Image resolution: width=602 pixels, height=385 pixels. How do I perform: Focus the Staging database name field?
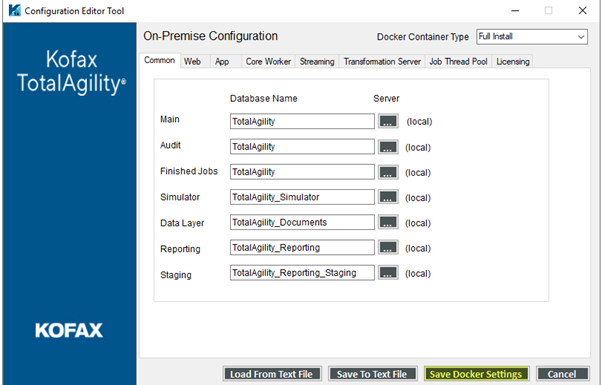[x=302, y=273]
